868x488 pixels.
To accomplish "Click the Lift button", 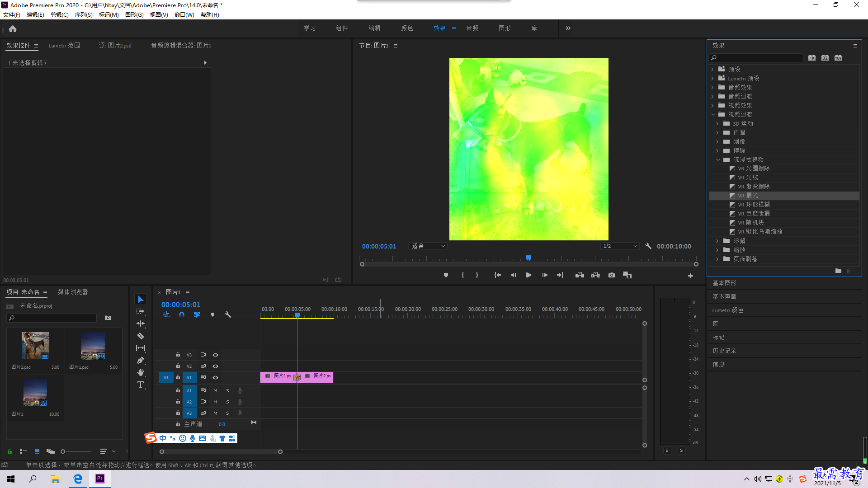I will (580, 275).
